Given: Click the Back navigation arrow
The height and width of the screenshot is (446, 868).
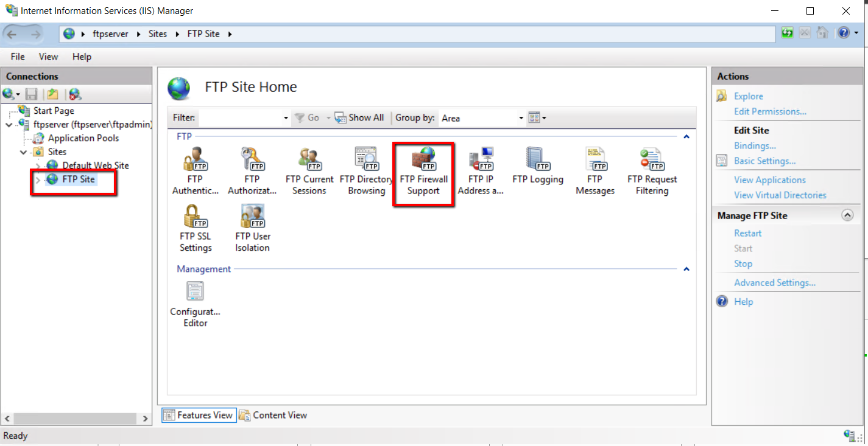Looking at the screenshot, I should pyautogui.click(x=12, y=34).
